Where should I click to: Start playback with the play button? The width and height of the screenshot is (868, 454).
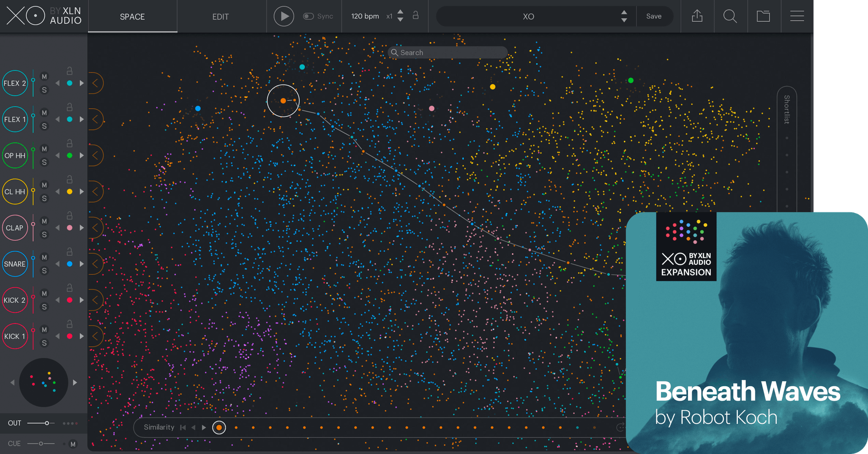(x=284, y=16)
